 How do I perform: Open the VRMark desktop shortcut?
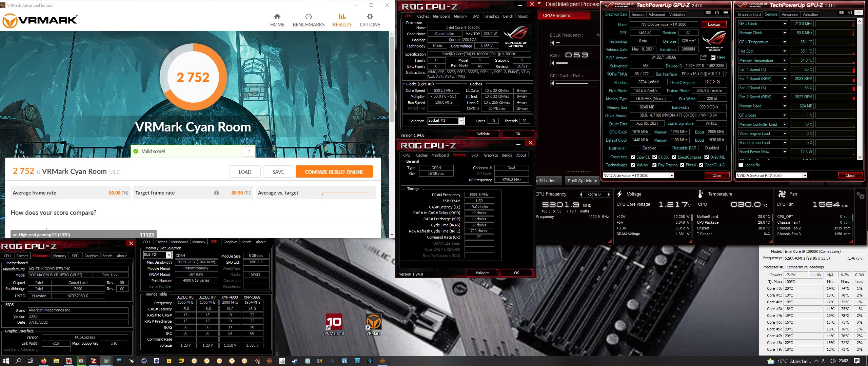(x=373, y=325)
